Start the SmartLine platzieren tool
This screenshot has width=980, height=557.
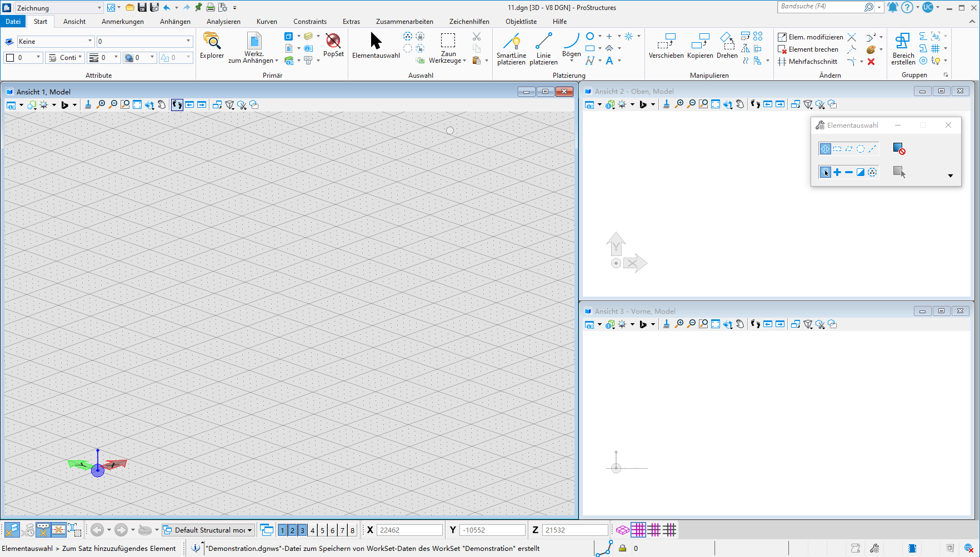coord(511,49)
